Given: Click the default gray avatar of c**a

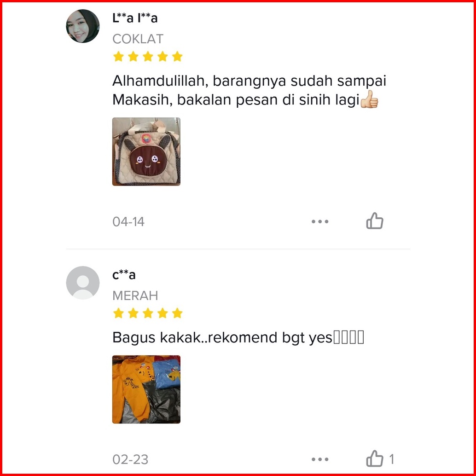Looking at the screenshot, I should (82, 283).
